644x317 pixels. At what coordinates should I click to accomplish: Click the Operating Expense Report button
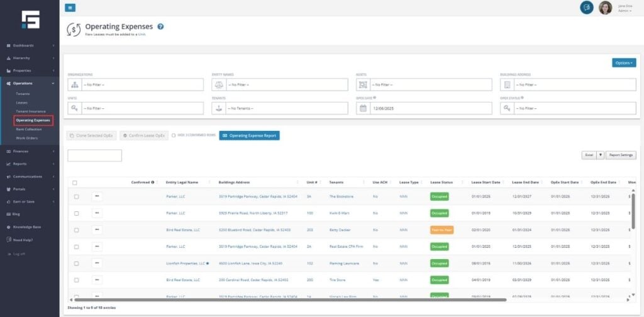[x=249, y=135]
